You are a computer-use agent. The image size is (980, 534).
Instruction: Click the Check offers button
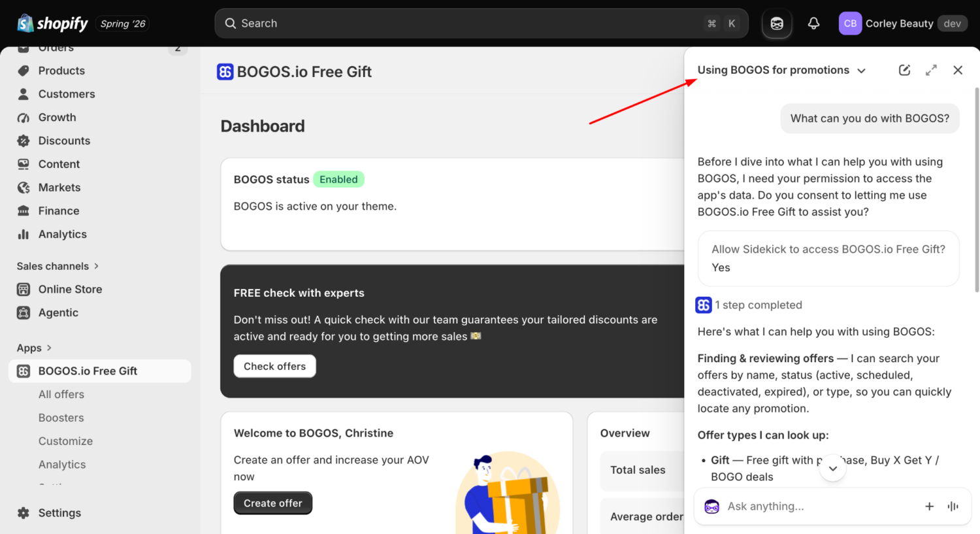[274, 366]
